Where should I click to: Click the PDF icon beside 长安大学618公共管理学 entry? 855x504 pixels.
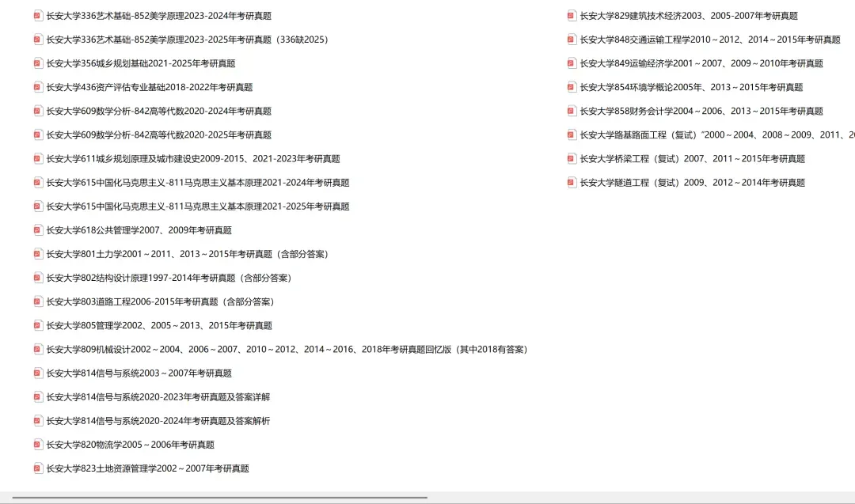click(x=37, y=230)
